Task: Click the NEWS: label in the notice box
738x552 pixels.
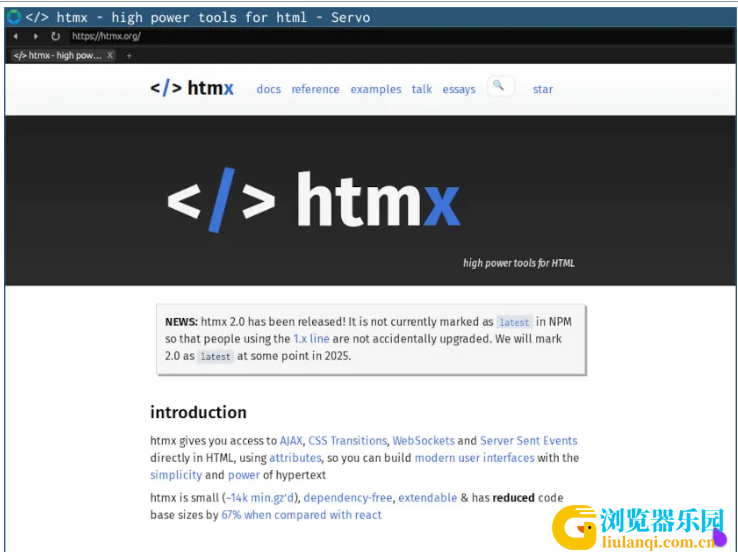Action: tap(181, 322)
